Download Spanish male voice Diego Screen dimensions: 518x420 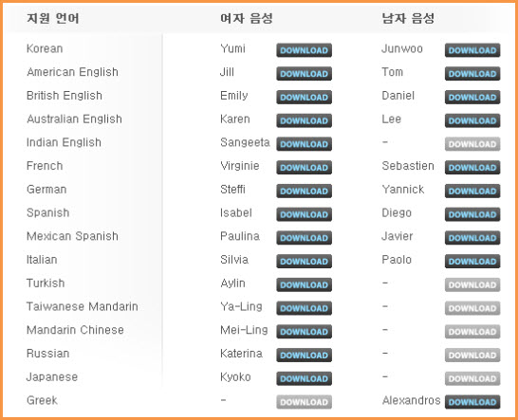tap(472, 214)
